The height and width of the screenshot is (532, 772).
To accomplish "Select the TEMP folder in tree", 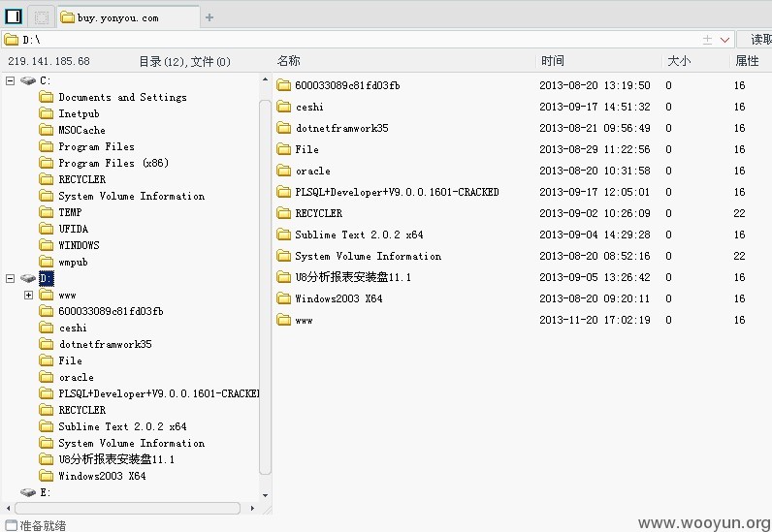I will click(70, 212).
